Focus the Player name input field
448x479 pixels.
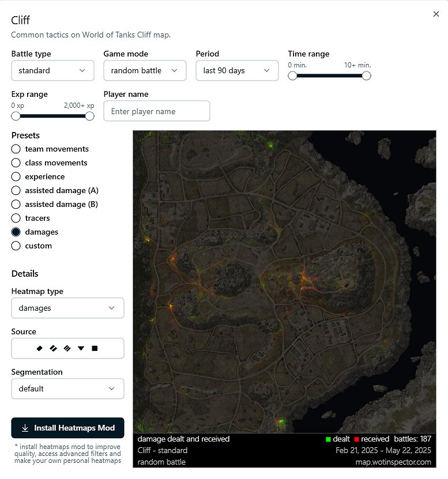pos(157,111)
